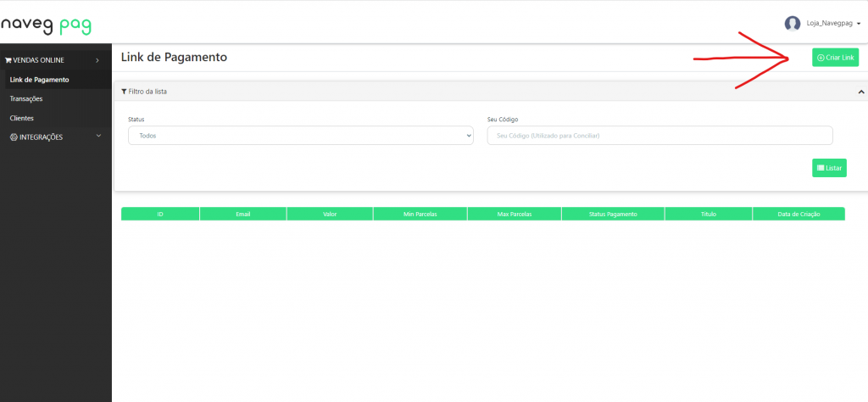The height and width of the screenshot is (402, 868).
Task: Open the Status Todos dropdown
Action: click(x=300, y=136)
